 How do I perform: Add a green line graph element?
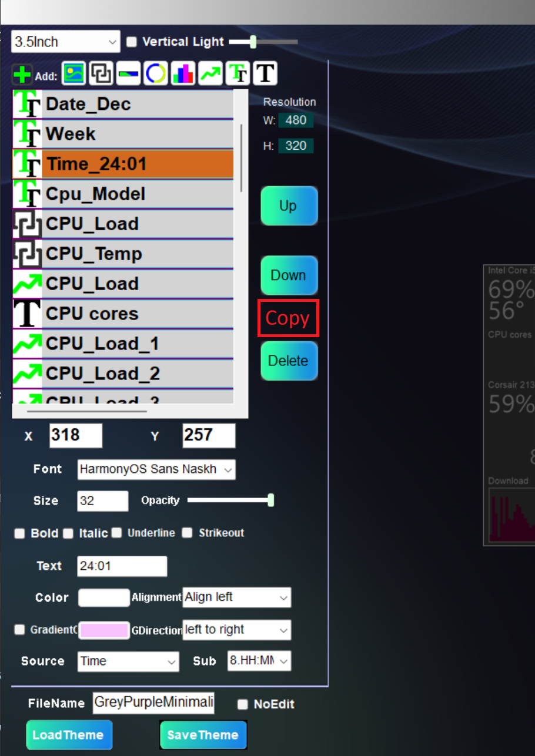(x=210, y=74)
